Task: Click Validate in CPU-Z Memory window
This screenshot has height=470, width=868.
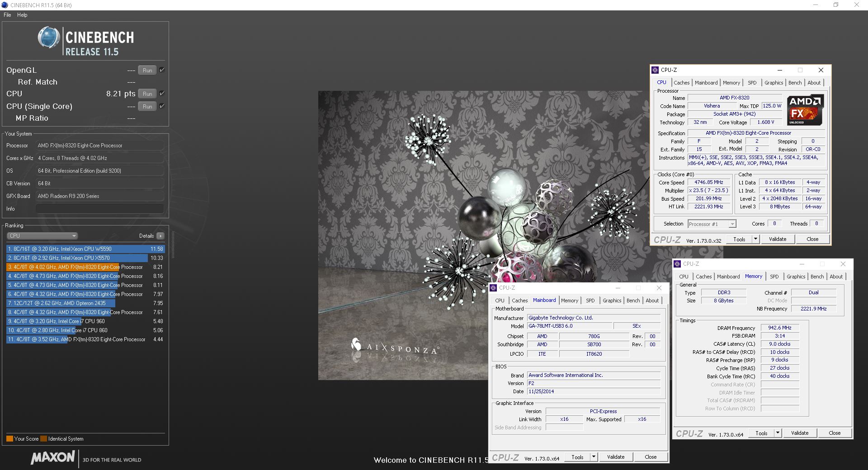Action: coord(800,433)
